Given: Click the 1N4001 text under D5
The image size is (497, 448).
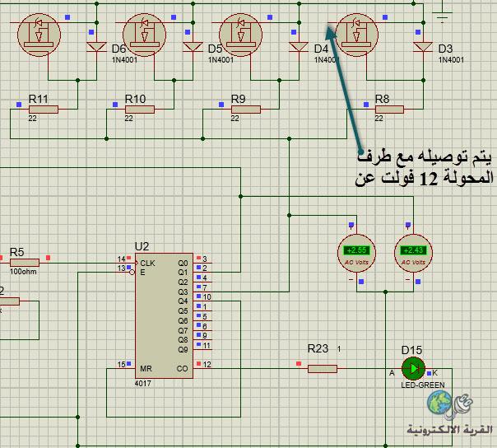Looking at the screenshot, I should coord(221,59).
